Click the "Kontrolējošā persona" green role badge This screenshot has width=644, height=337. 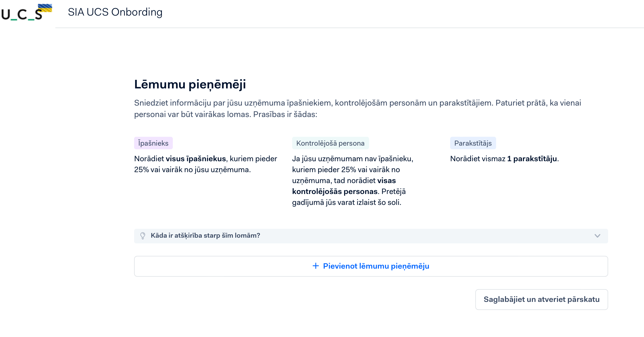tap(330, 143)
